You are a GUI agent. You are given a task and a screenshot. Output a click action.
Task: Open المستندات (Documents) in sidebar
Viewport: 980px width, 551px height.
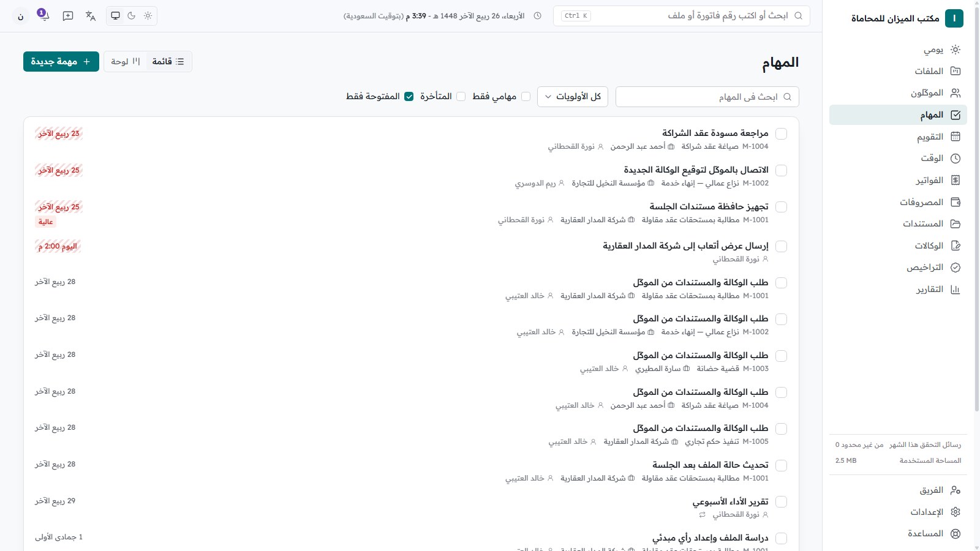[x=898, y=223]
